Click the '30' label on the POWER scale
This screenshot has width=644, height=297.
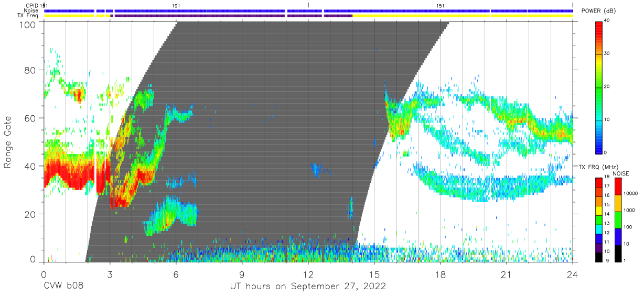pos(608,54)
